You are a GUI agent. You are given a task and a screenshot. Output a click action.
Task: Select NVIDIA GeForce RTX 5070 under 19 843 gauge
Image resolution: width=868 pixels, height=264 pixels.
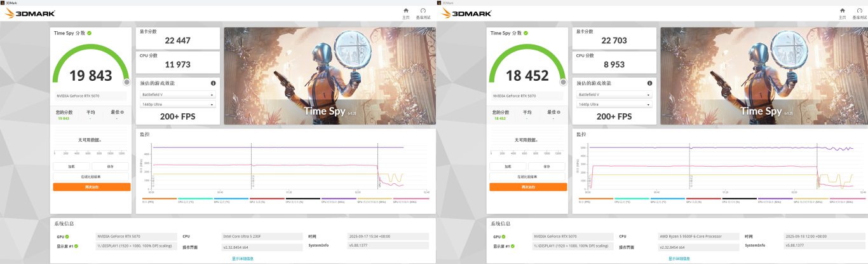click(x=92, y=96)
